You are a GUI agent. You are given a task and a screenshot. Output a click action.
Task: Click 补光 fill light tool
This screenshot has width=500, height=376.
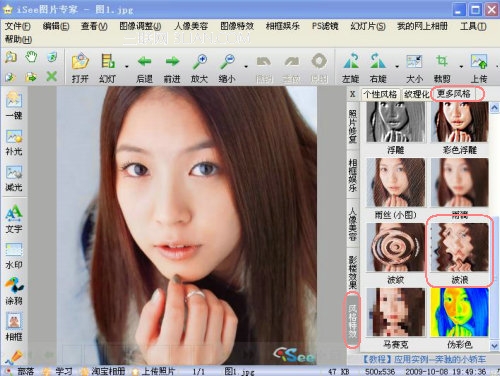pos(14,143)
